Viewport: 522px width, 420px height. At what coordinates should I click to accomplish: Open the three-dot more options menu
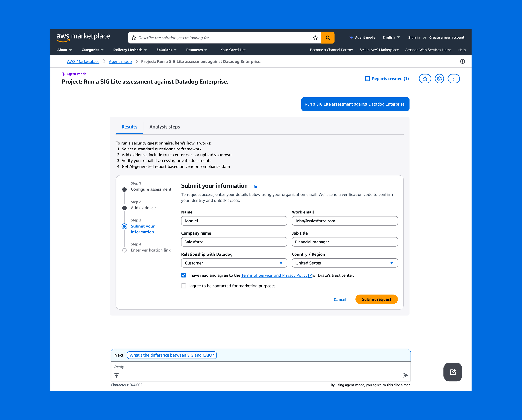pos(454,79)
